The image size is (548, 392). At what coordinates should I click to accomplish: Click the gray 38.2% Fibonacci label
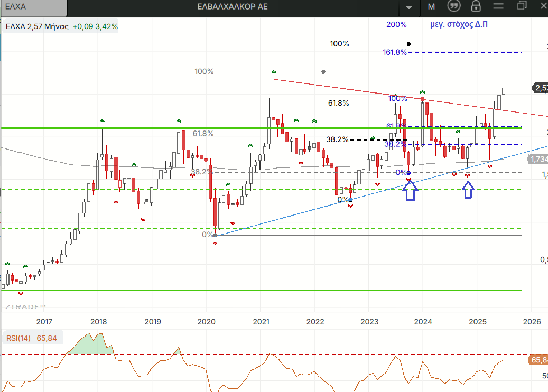point(202,172)
